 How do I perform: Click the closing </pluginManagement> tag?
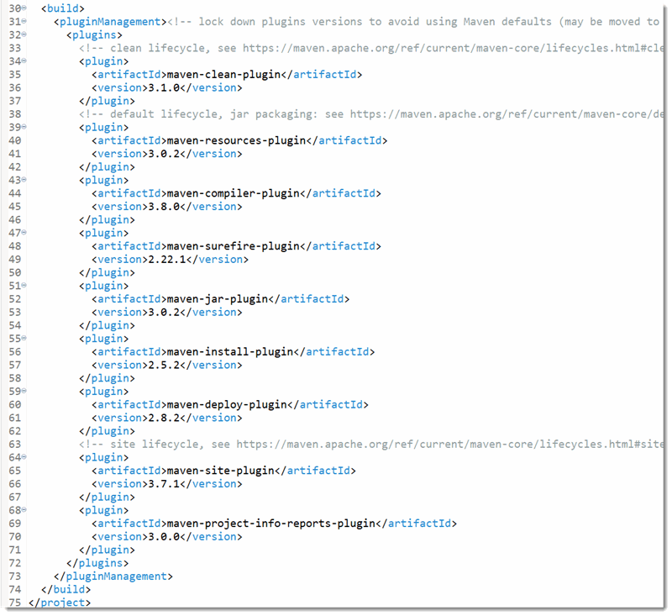point(113,577)
